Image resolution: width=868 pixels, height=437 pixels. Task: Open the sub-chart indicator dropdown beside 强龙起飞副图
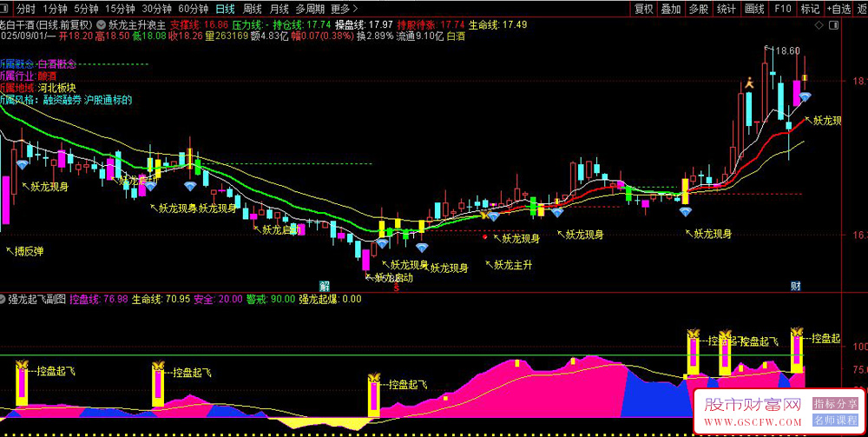(3, 300)
